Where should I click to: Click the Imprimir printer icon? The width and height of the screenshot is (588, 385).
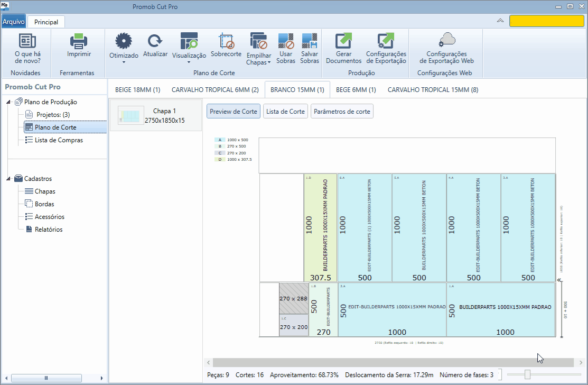pos(79,41)
